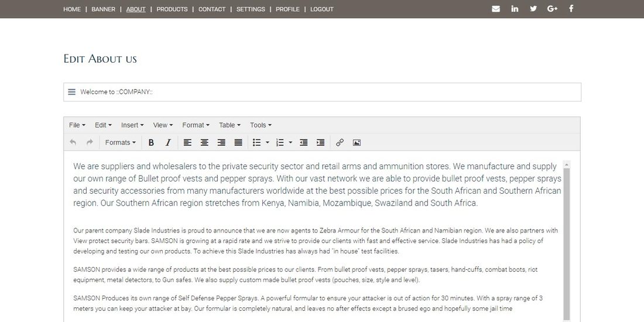Viewport: 644px width, 322px height.
Task: Center align the text
Action: pos(204,142)
